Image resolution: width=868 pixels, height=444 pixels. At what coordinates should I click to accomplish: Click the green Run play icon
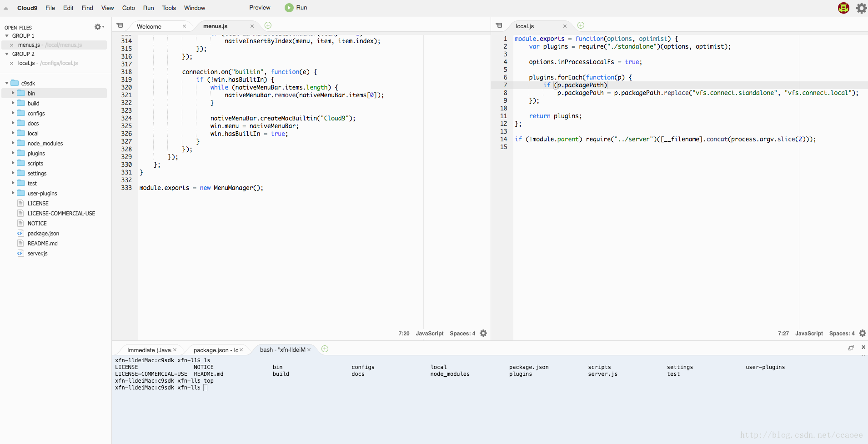[x=289, y=8]
